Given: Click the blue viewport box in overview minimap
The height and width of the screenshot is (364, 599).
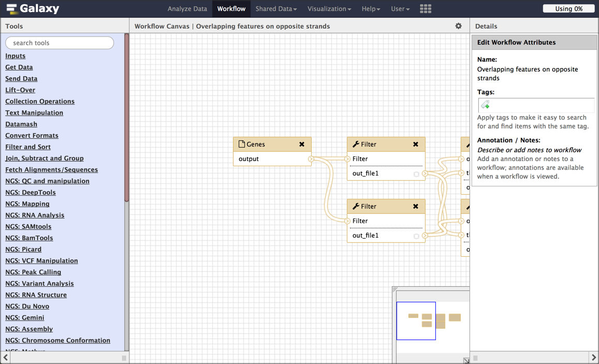Looking at the screenshot, I should (x=416, y=321).
